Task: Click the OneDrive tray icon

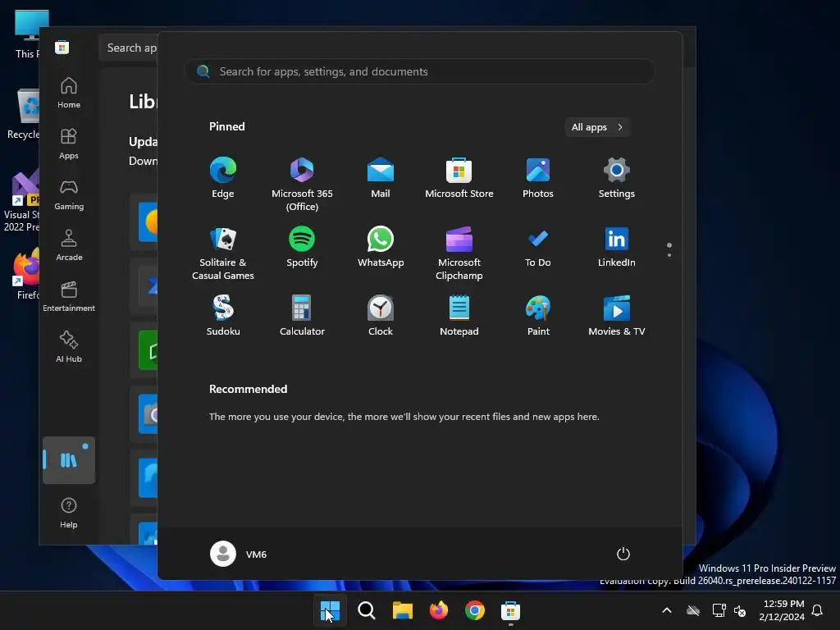Action: (693, 610)
